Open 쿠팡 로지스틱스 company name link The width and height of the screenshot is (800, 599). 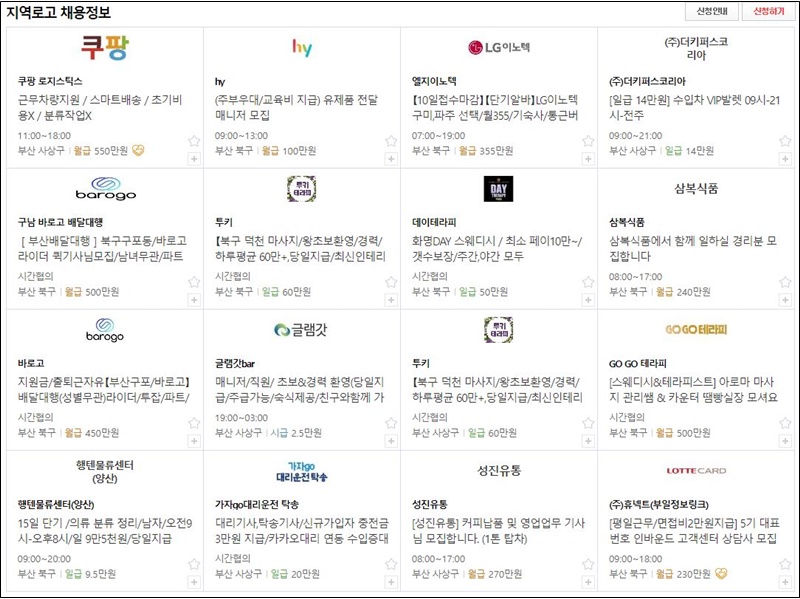tap(50, 81)
